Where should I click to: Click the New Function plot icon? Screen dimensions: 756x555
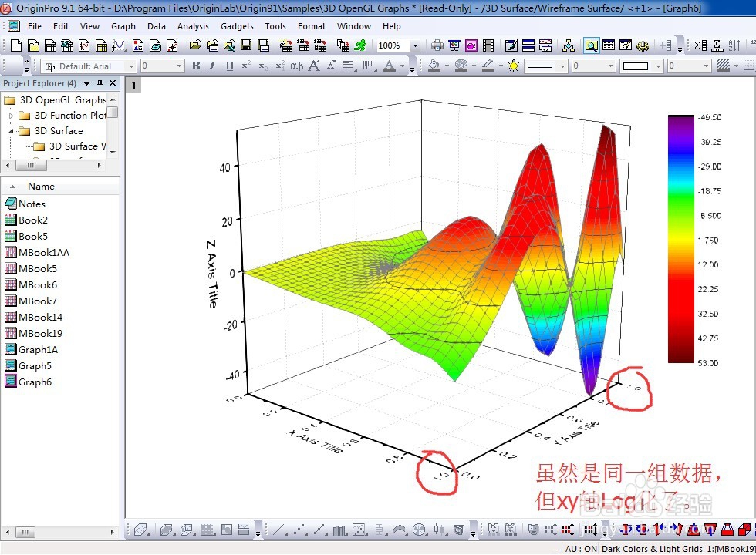point(119,45)
